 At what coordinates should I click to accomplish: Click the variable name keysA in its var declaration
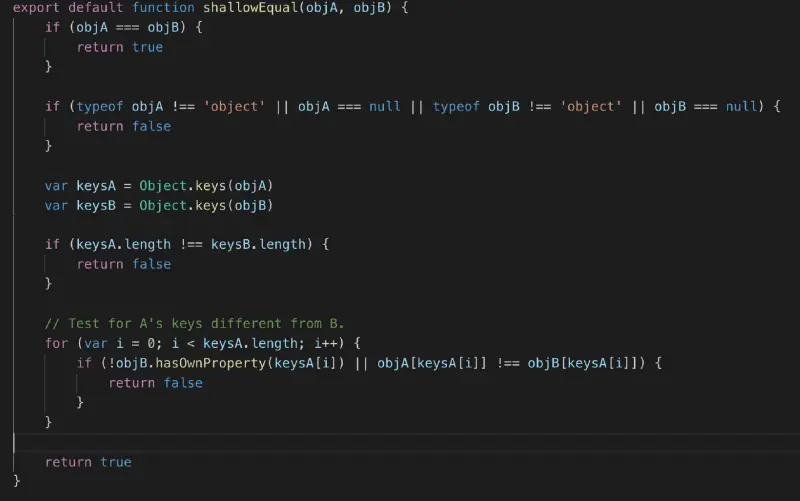(x=96, y=186)
